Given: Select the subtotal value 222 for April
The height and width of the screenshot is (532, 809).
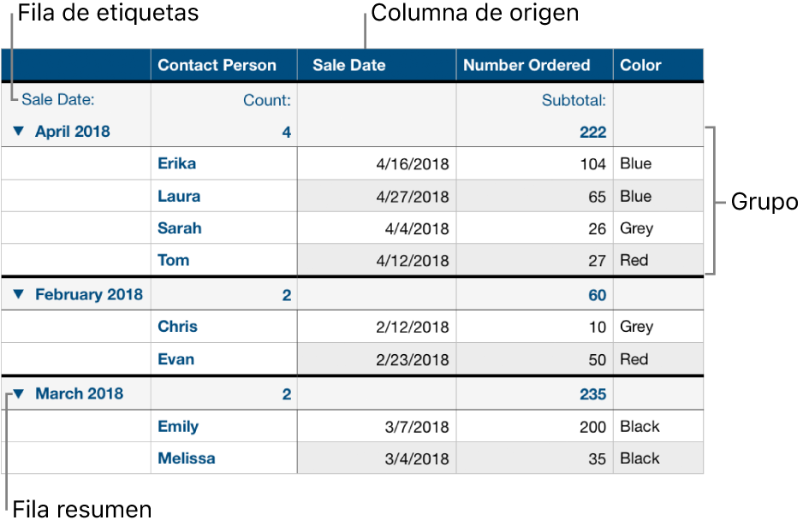Looking at the screenshot, I should (x=595, y=131).
